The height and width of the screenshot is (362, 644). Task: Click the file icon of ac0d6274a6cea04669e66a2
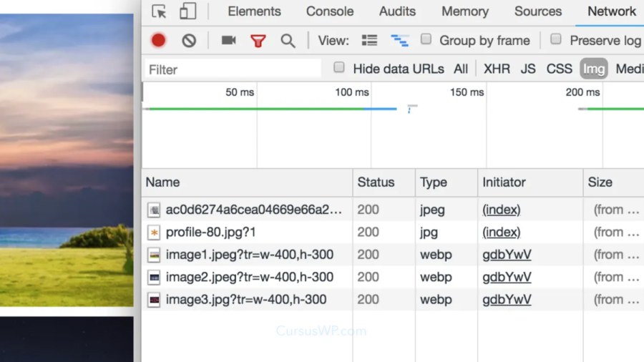pos(154,210)
